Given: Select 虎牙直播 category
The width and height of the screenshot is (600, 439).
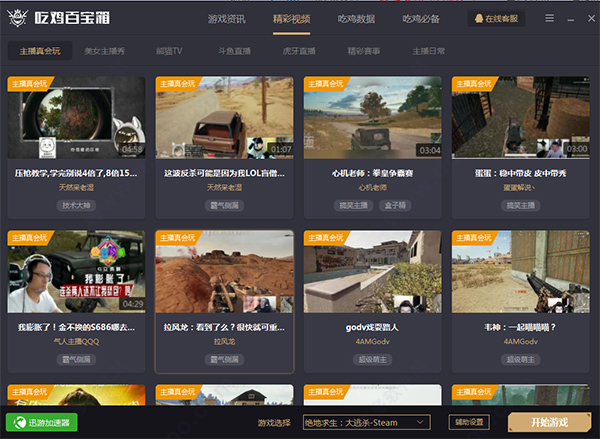Looking at the screenshot, I should click(x=299, y=51).
